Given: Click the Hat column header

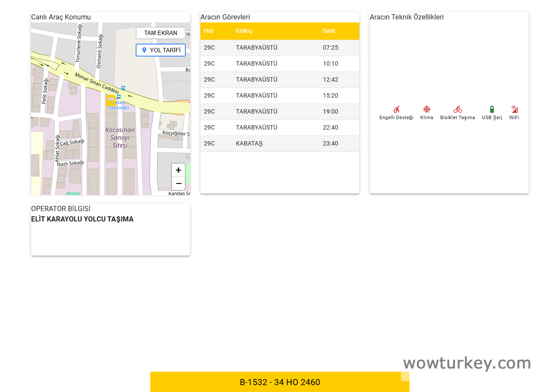Looking at the screenshot, I should coord(209,31).
